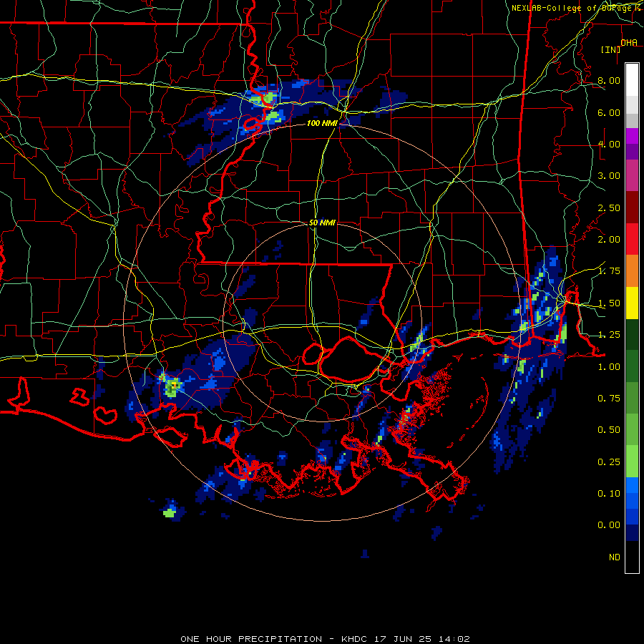Select the 4.00 legend value

click(x=609, y=144)
